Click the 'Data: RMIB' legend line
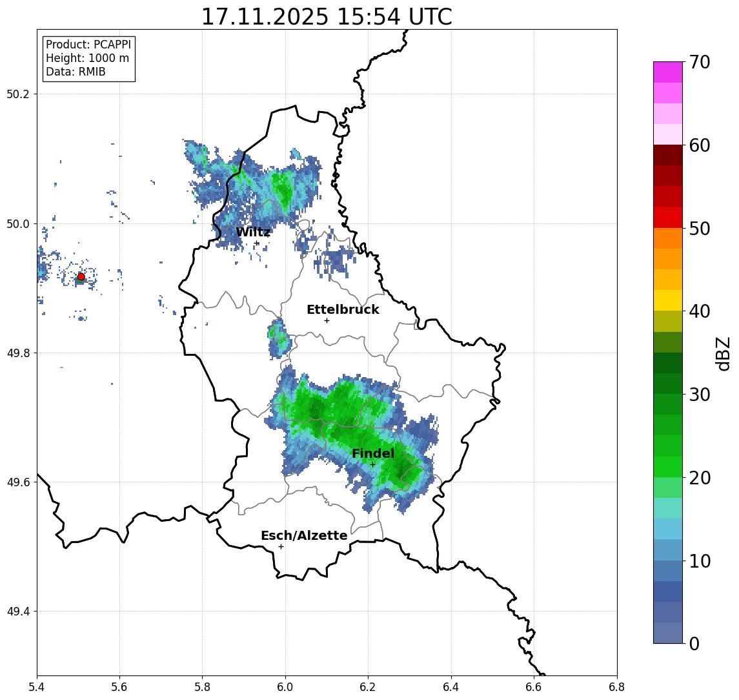 pyautogui.click(x=76, y=72)
